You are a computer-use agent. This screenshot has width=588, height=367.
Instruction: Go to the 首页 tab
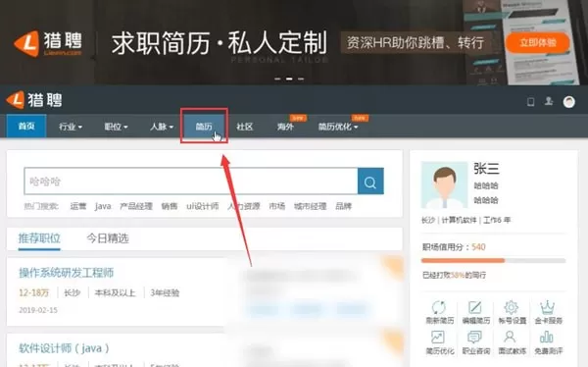point(26,126)
